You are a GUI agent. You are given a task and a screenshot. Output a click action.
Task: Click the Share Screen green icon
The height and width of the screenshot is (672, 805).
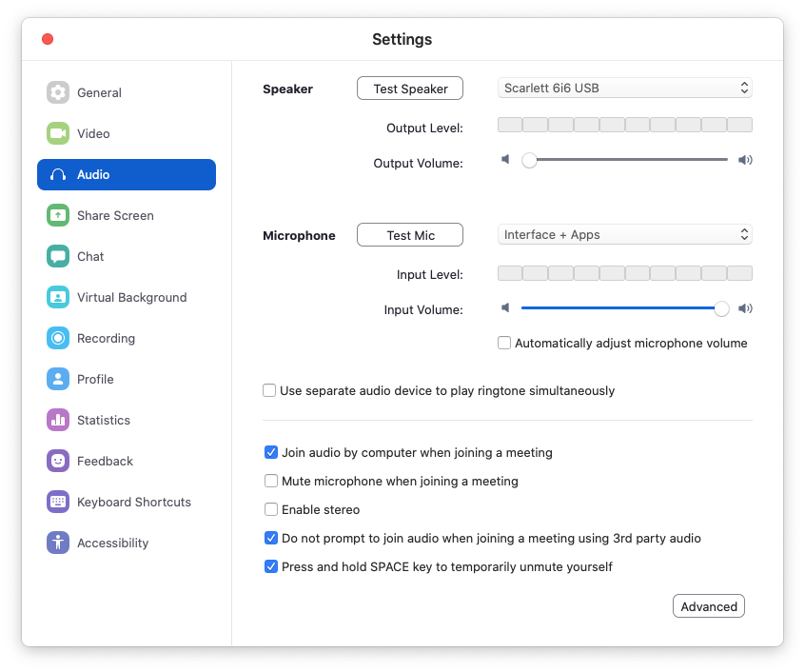pos(58,215)
